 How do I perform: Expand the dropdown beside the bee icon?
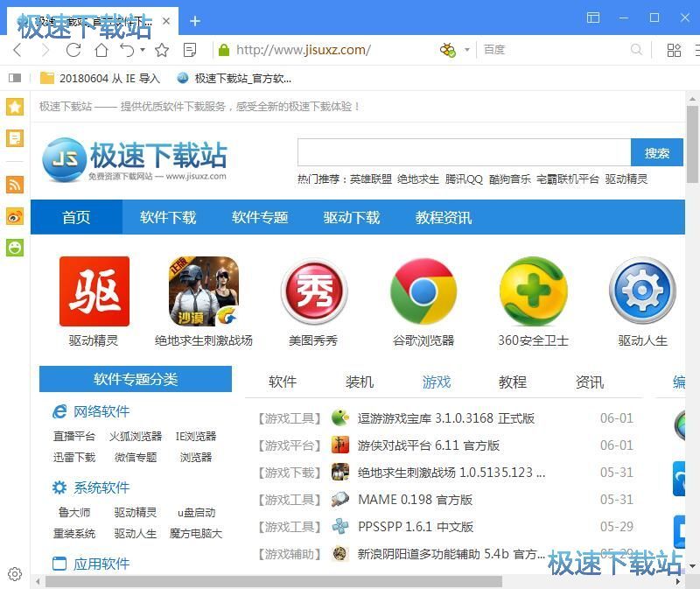point(467,50)
